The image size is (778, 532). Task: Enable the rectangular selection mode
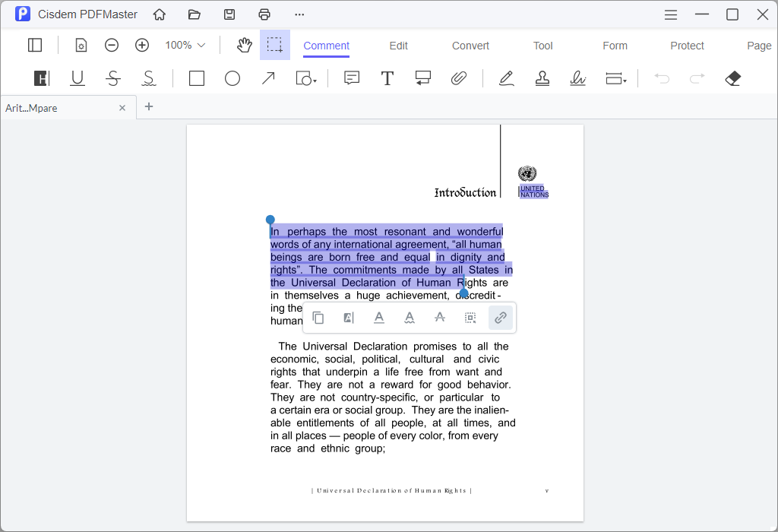pos(275,45)
